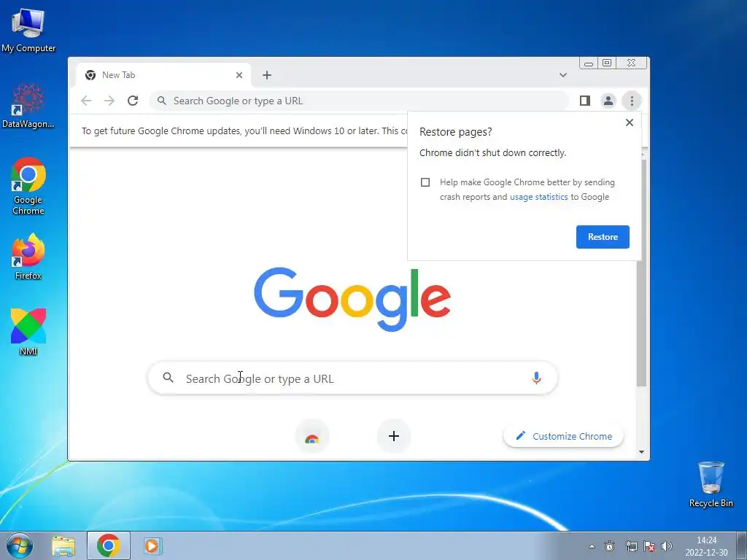Click the scrollbar down arrow
747x560 pixels.
pos(642,452)
